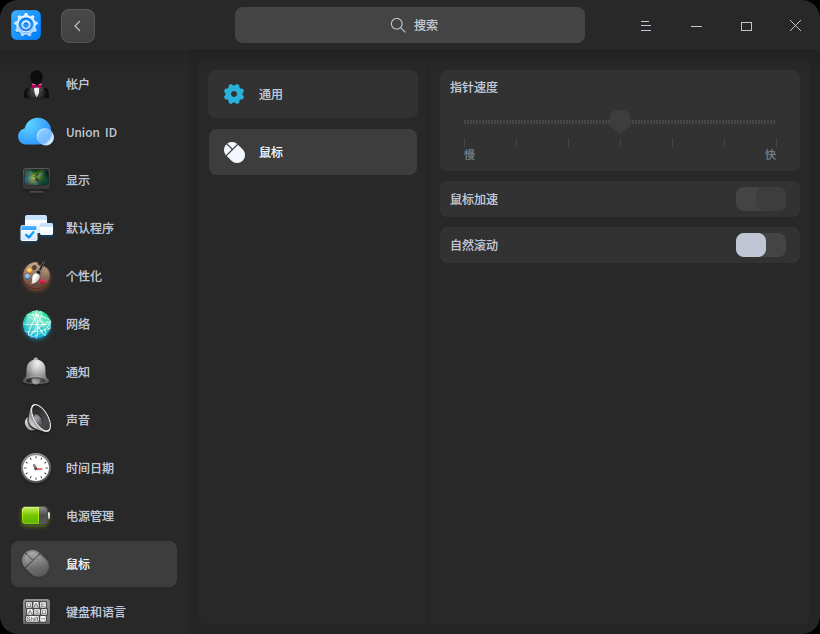Image resolution: width=820 pixels, height=634 pixels.
Task: Click the 搜索 search input field
Action: (x=410, y=24)
